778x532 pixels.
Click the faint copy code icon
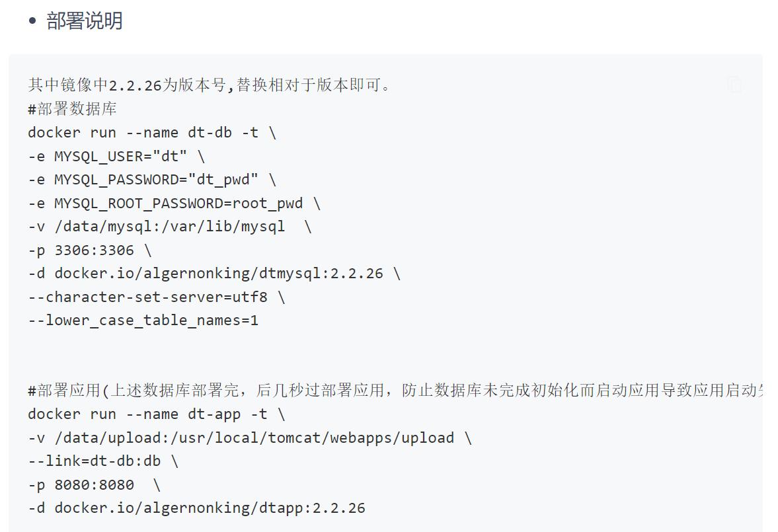734,85
